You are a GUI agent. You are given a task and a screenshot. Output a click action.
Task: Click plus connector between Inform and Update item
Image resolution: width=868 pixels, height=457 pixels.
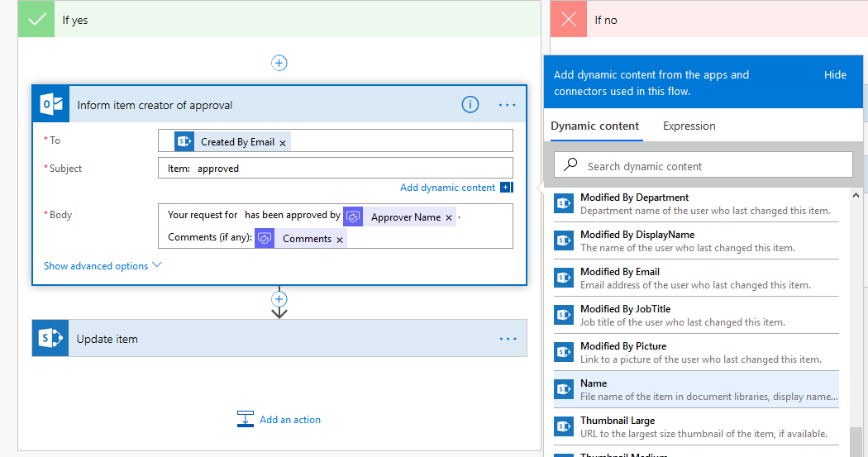point(279,299)
